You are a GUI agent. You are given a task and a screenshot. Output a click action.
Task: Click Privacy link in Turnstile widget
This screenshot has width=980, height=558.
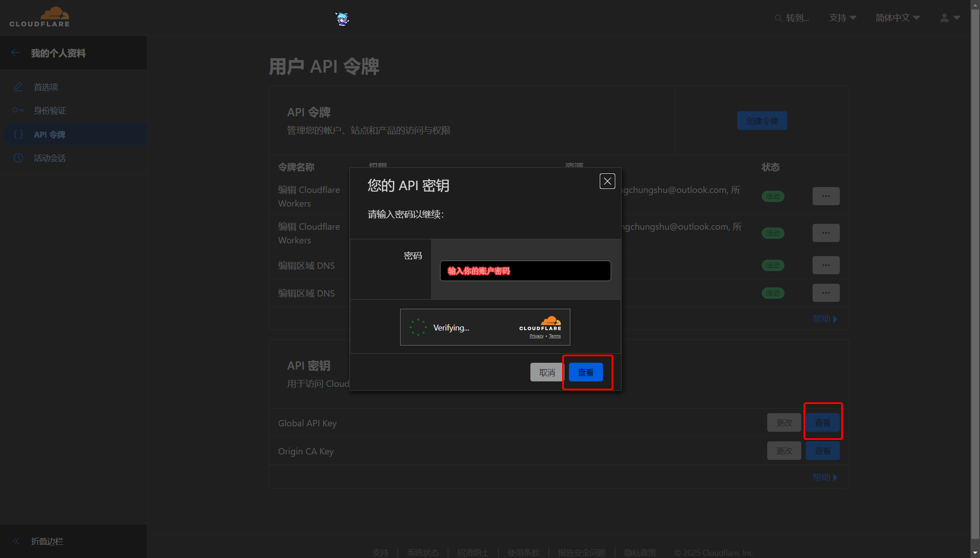(536, 336)
